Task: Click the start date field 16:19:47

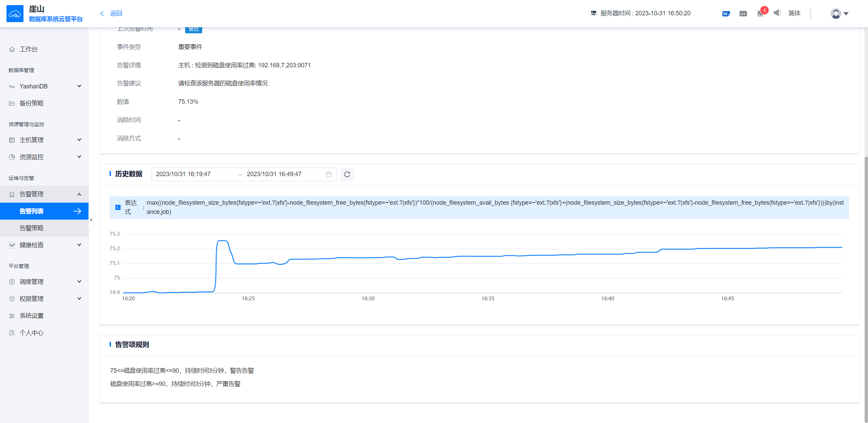Action: tap(183, 174)
